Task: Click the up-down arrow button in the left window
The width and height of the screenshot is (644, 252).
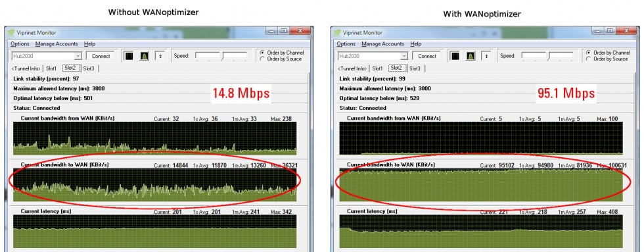Action: (160, 56)
